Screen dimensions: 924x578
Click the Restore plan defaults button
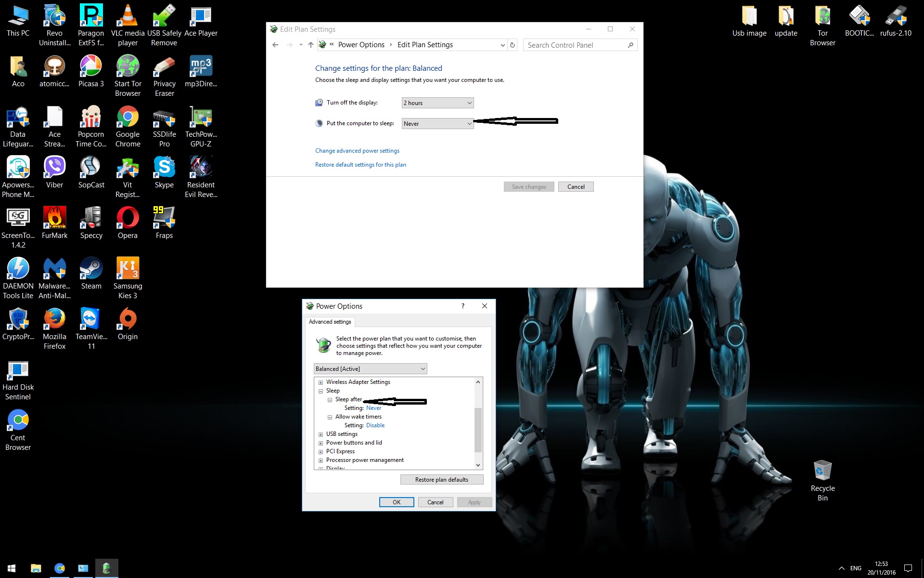coord(441,480)
